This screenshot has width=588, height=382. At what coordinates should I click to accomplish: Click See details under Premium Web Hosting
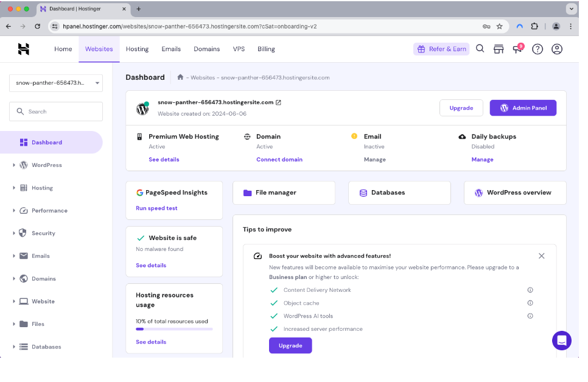(x=164, y=160)
